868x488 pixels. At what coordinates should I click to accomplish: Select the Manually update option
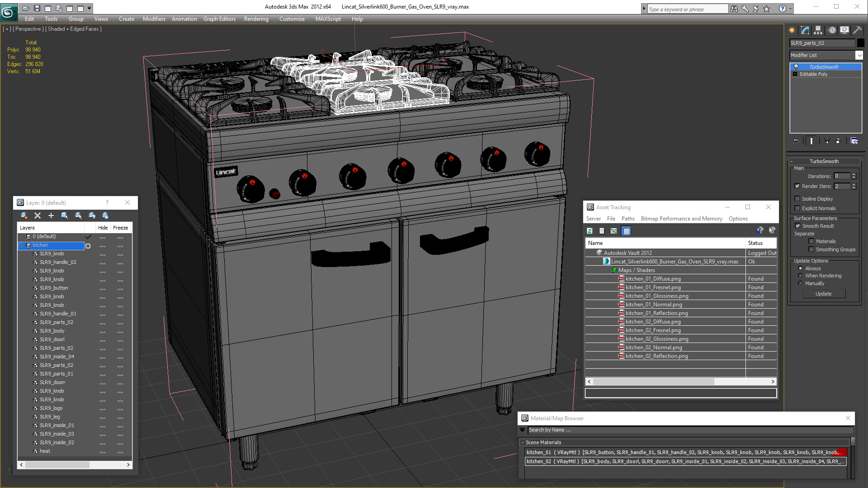[x=800, y=283]
